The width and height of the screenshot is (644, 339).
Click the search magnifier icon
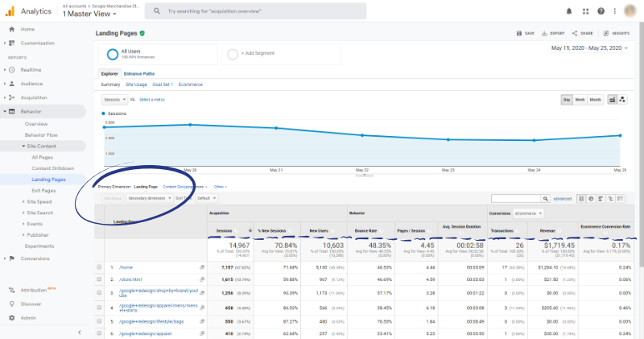[157, 11]
